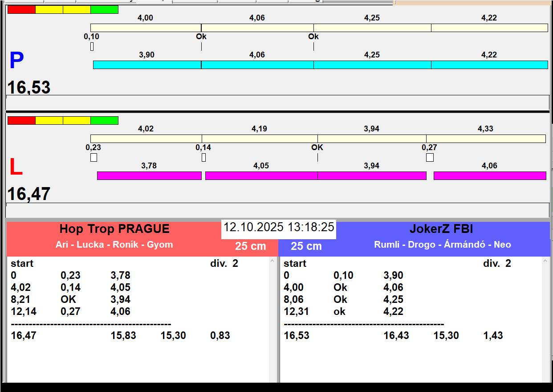
Task: Select the cream 4,19 bar segment in lane L
Action: (260, 139)
